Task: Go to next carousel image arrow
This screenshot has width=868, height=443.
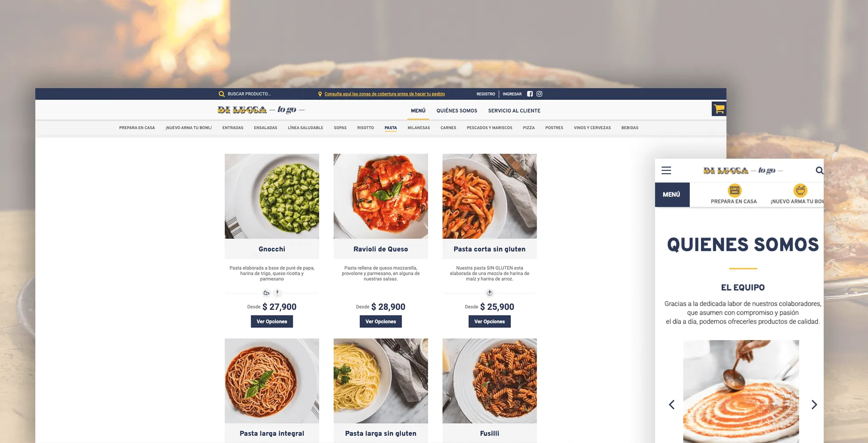Action: point(814,405)
